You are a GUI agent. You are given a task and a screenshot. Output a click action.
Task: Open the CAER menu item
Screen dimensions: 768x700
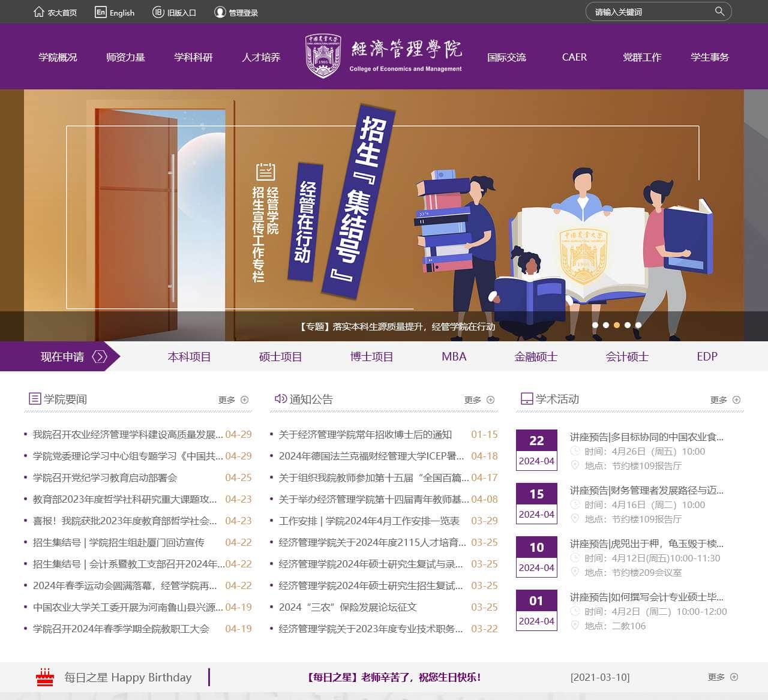click(x=575, y=57)
